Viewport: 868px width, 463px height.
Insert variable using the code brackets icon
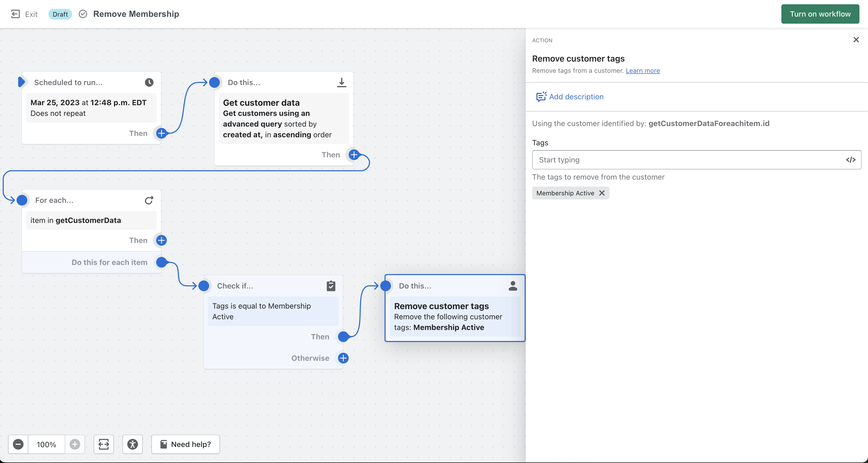[x=850, y=160]
